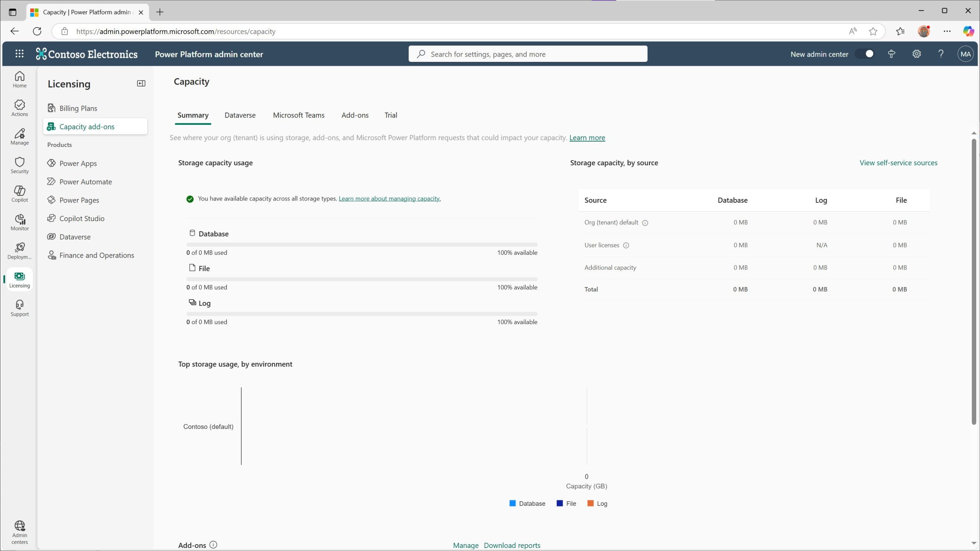Click the File usage progress bar
The width and height of the screenshot is (980, 551).
[x=362, y=279]
